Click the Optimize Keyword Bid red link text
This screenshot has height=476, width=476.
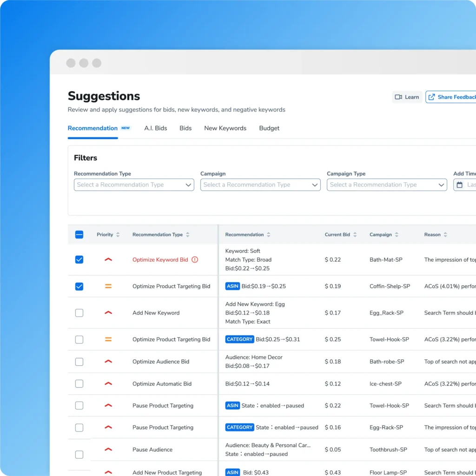point(160,260)
